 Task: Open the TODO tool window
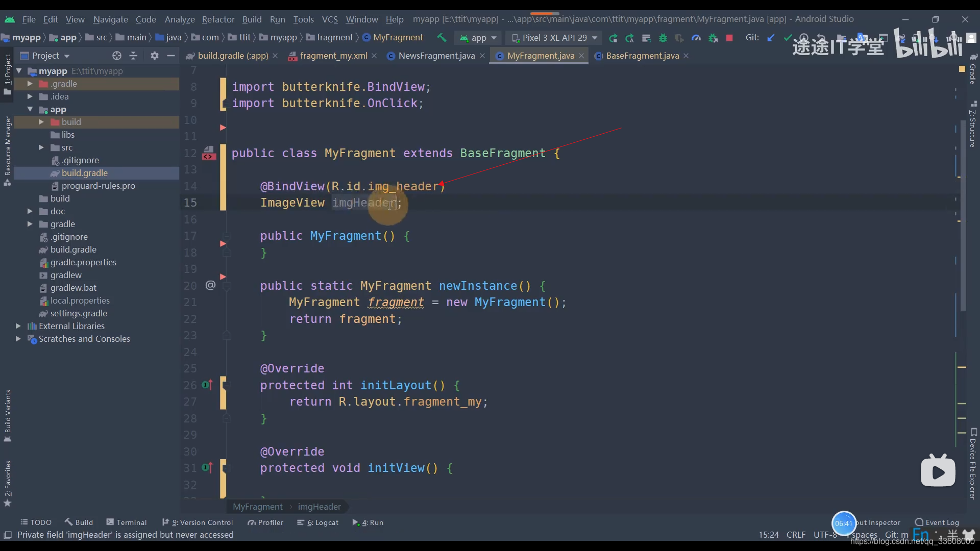click(x=36, y=522)
